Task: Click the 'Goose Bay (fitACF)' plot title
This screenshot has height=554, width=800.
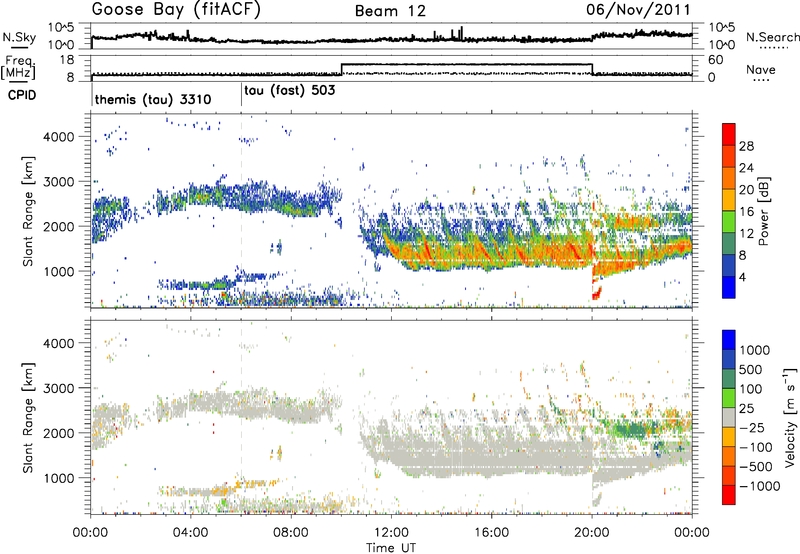Action: [176, 10]
